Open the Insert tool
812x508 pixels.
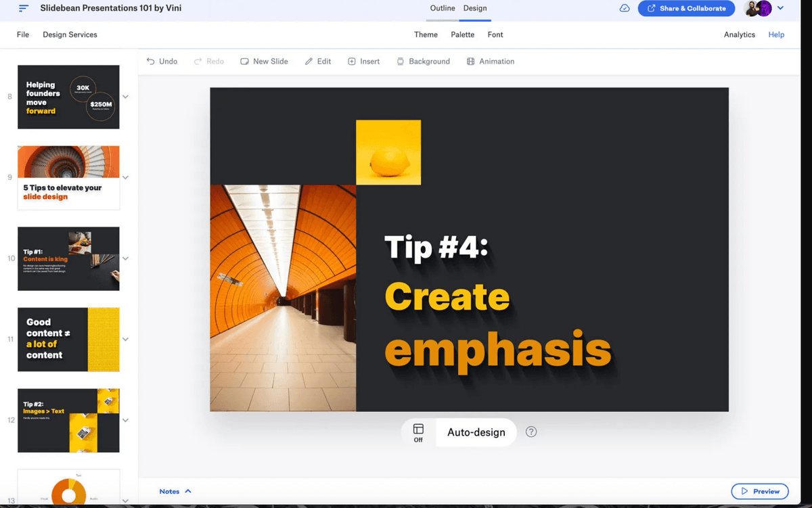(x=363, y=62)
